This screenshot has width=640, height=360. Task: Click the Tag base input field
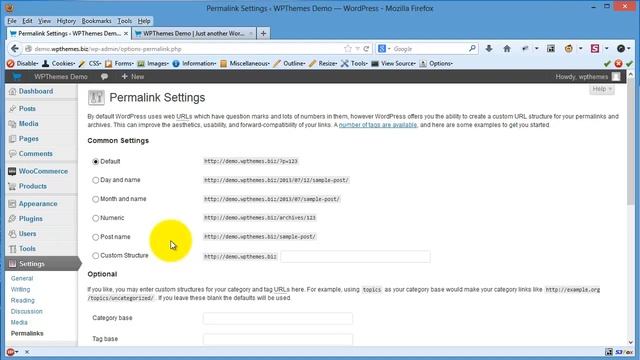coord(278,339)
